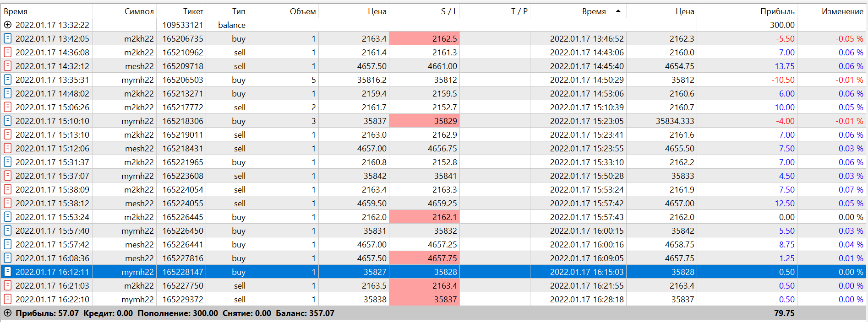The width and height of the screenshot is (868, 322).
Task: Click sell order icon for ticket 165218431
Action: click(x=8, y=148)
